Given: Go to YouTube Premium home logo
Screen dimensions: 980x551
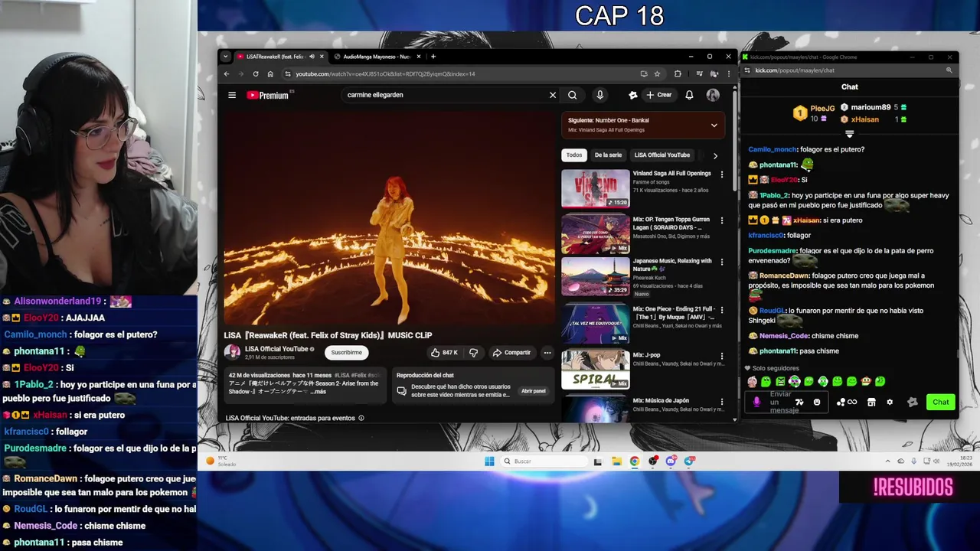Looking at the screenshot, I should (269, 95).
